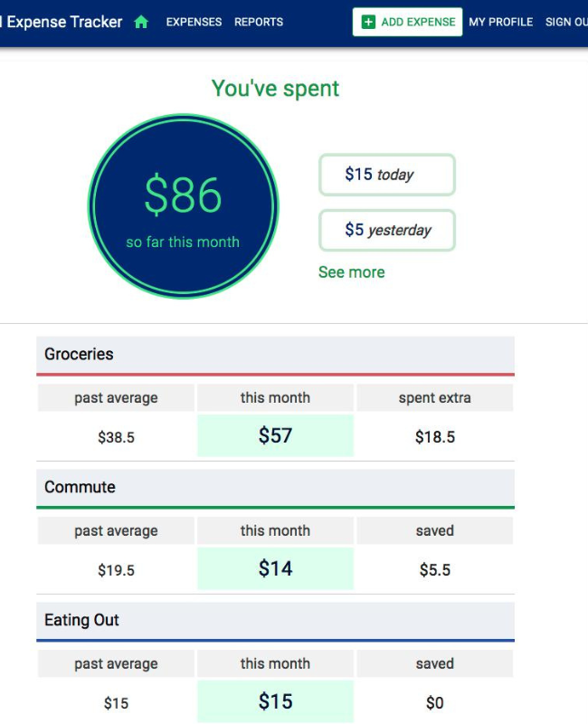Open the Expenses menu item
The image size is (588, 724).
194,22
